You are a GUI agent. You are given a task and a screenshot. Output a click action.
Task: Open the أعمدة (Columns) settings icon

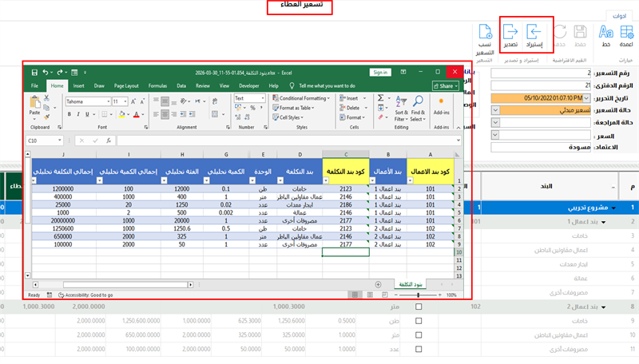click(629, 33)
